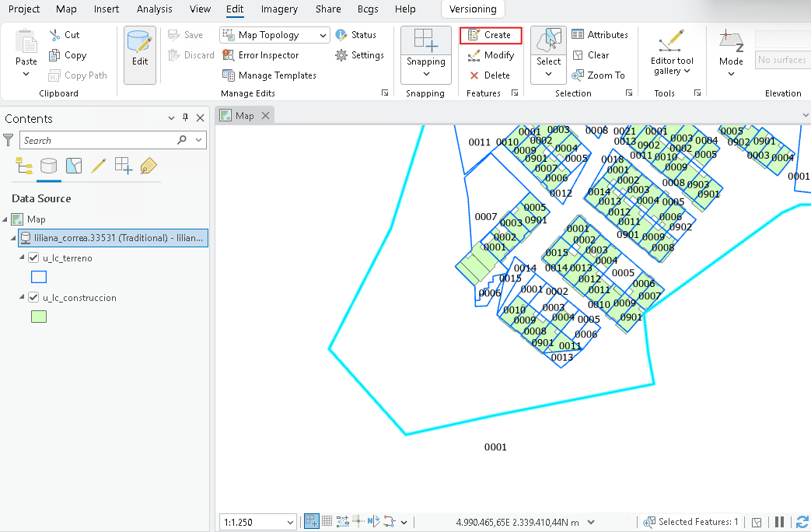Switch Contents to List By Editing
The image size is (811, 532).
click(98, 166)
